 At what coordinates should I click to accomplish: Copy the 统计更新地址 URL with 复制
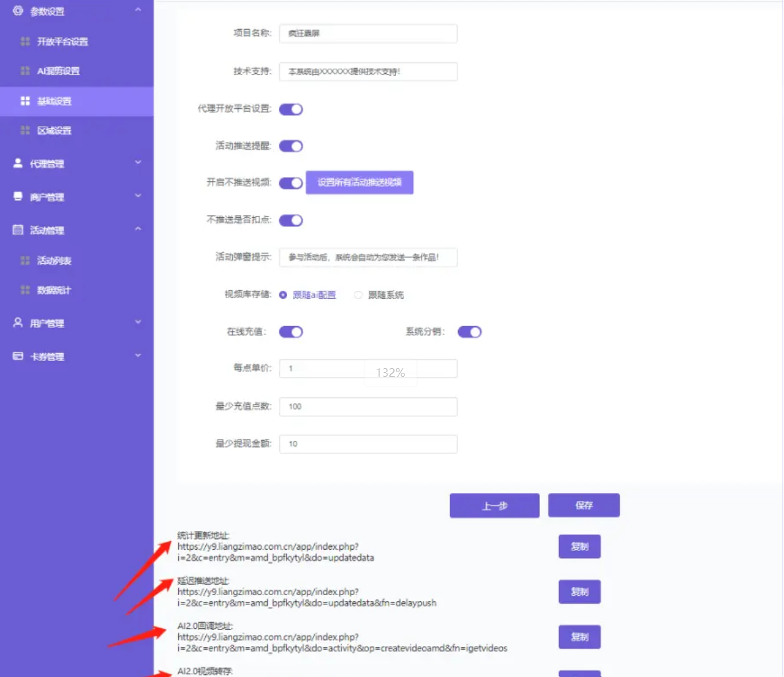(x=579, y=546)
